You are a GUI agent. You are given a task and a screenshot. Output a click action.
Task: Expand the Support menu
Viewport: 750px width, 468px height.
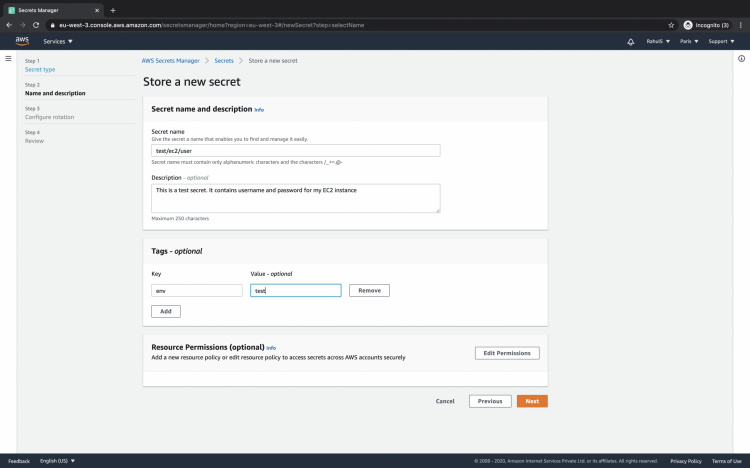[x=720, y=42]
